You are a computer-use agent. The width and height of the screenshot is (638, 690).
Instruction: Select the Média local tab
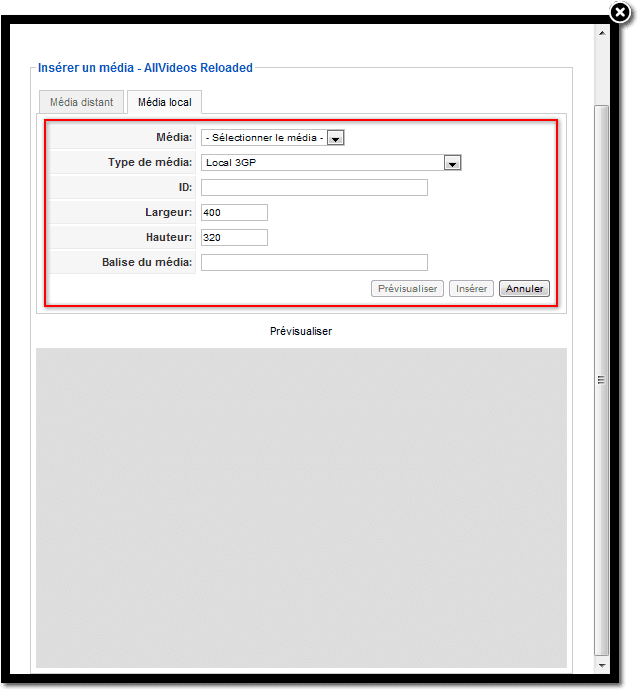point(165,102)
